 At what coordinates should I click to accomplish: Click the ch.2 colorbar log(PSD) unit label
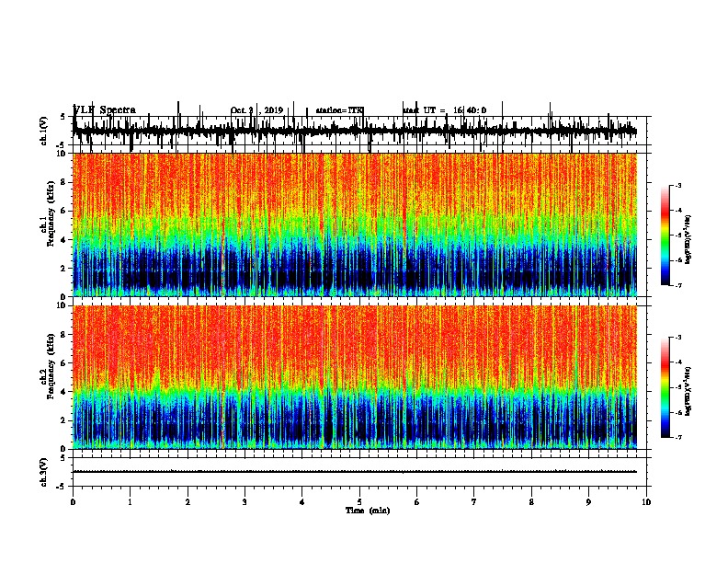coord(688,391)
